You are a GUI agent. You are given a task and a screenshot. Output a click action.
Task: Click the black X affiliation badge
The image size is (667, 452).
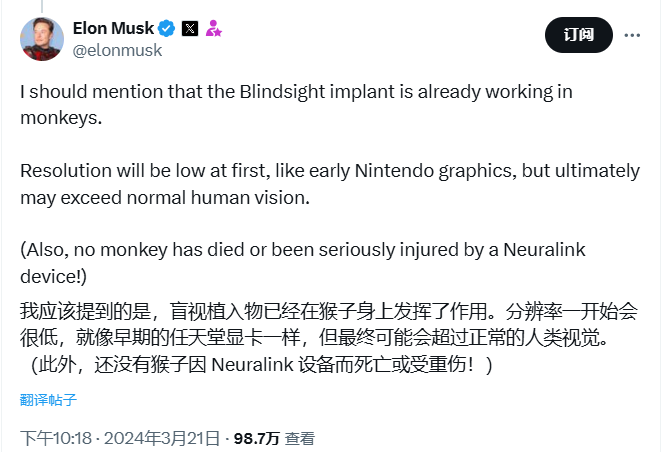pyautogui.click(x=190, y=28)
